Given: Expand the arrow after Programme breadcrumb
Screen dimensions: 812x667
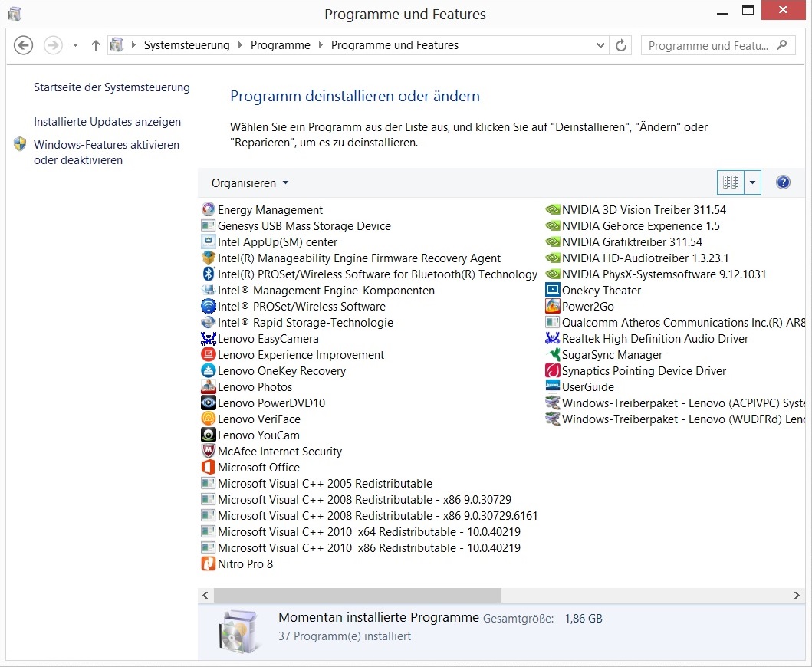Looking at the screenshot, I should (x=321, y=45).
